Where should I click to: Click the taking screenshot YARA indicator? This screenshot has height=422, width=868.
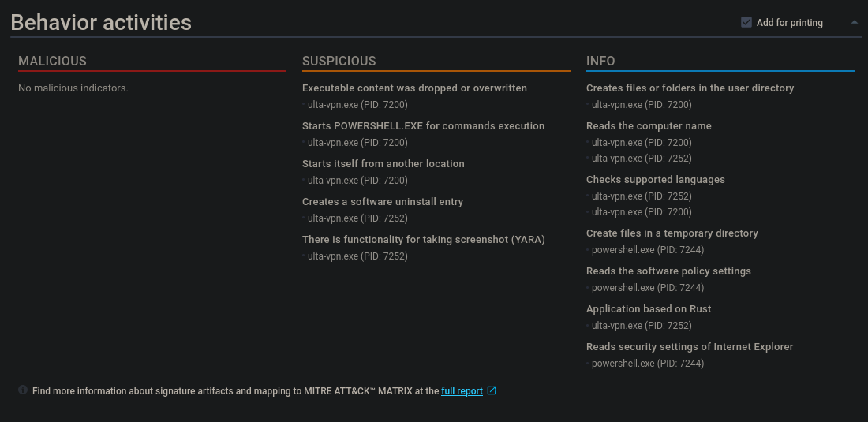[x=423, y=240]
